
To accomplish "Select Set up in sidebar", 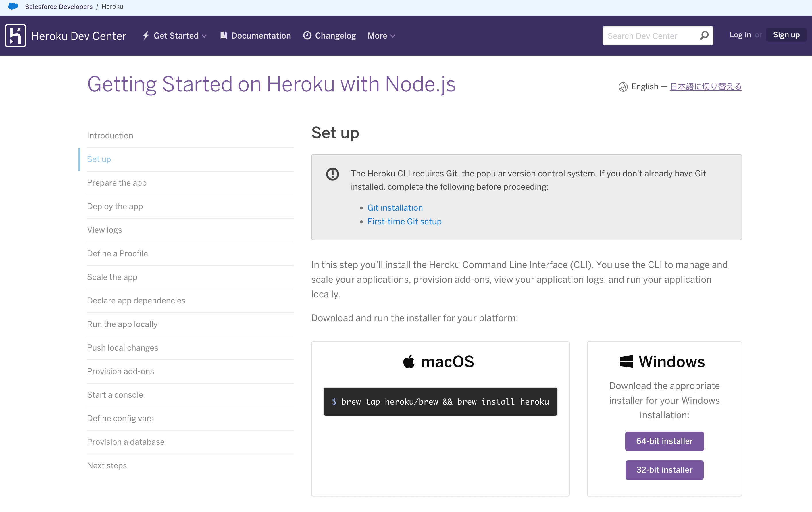I will (190, 159).
